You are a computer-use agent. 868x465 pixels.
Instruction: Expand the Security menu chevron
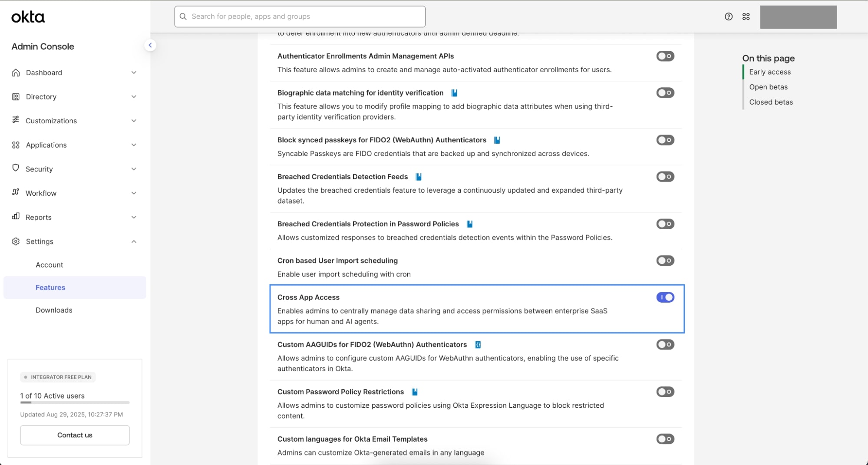pos(134,169)
